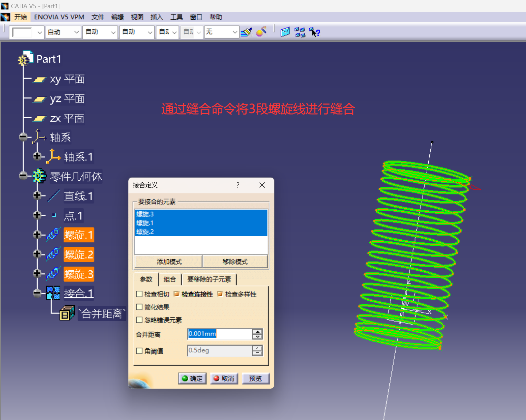526x420 pixels.
Task: Open the 插入 menu
Action: click(157, 17)
